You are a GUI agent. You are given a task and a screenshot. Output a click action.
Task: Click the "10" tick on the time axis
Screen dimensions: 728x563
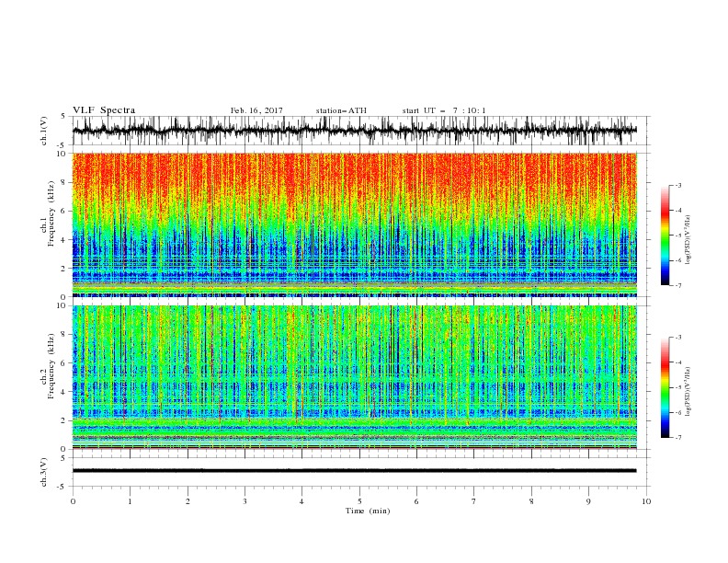point(646,501)
